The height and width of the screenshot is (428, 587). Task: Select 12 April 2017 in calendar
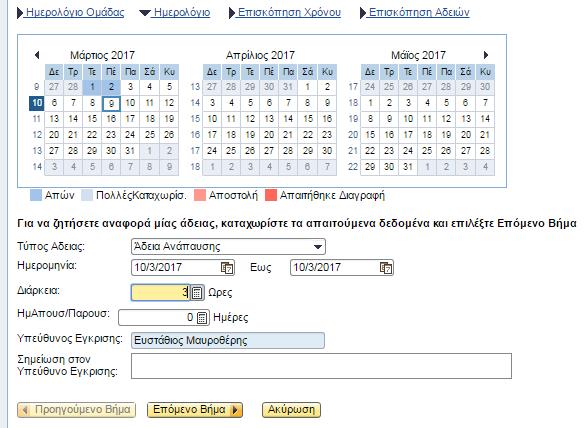point(250,119)
